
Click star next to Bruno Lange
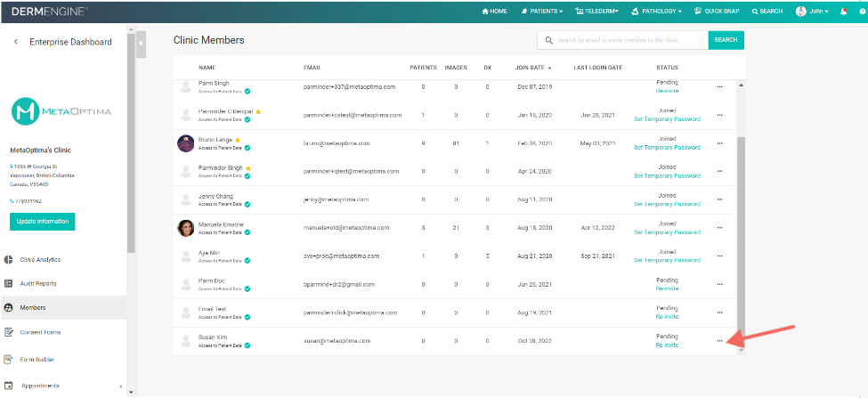pos(238,140)
